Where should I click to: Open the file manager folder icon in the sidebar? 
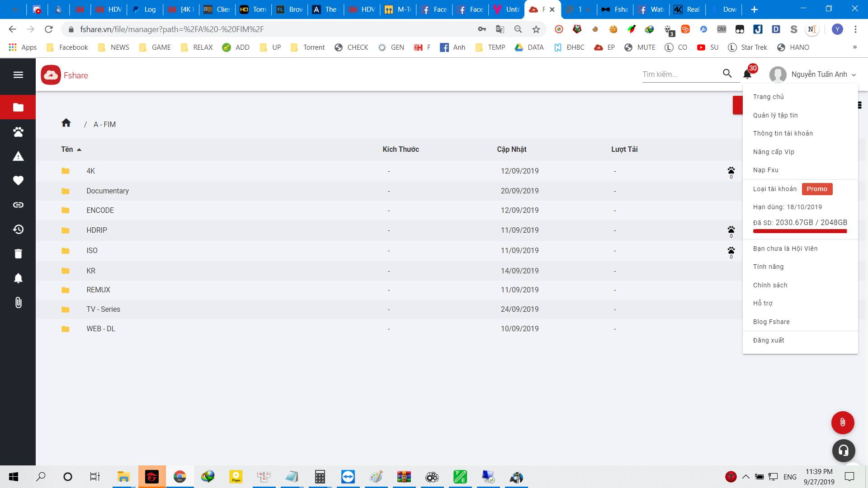18,107
